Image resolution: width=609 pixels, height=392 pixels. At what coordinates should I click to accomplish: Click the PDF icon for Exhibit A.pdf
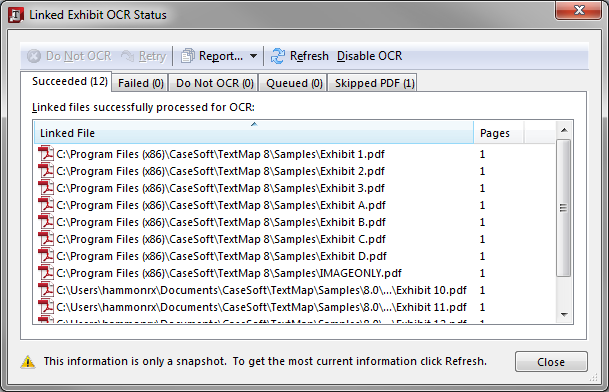pyautogui.click(x=46, y=205)
